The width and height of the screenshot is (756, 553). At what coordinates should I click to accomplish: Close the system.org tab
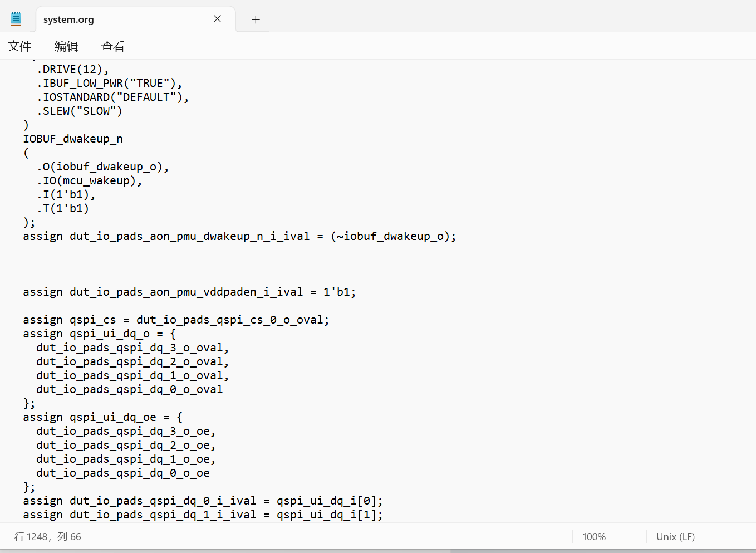coord(217,19)
